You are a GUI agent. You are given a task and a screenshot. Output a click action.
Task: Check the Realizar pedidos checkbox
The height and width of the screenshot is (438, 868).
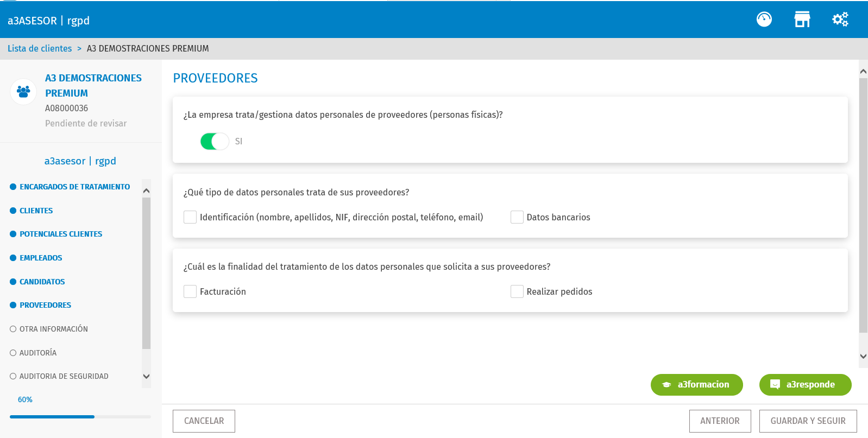click(x=517, y=291)
